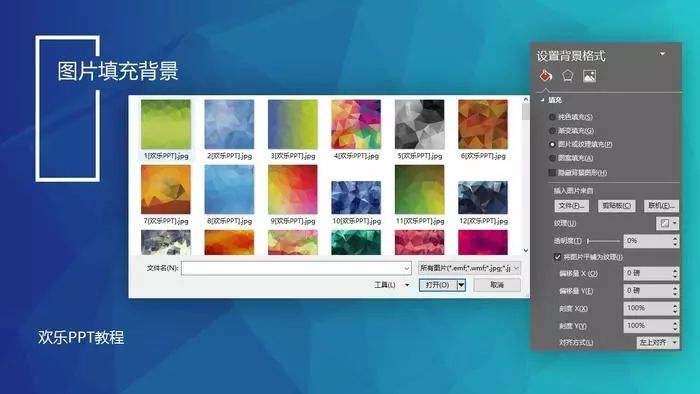Open the 文件名 field history dropdown arrow

tap(407, 268)
